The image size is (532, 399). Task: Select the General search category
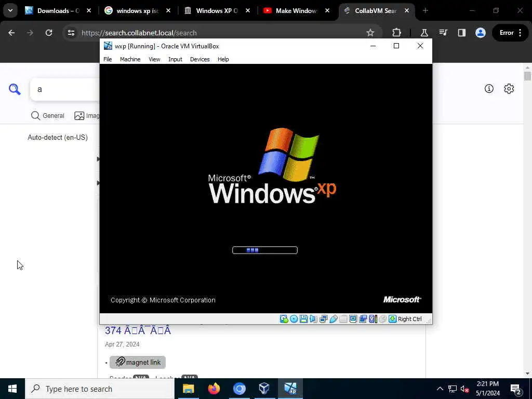point(48,116)
